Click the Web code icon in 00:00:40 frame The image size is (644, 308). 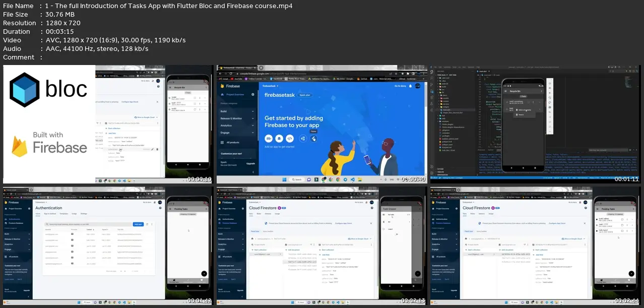coord(290,139)
